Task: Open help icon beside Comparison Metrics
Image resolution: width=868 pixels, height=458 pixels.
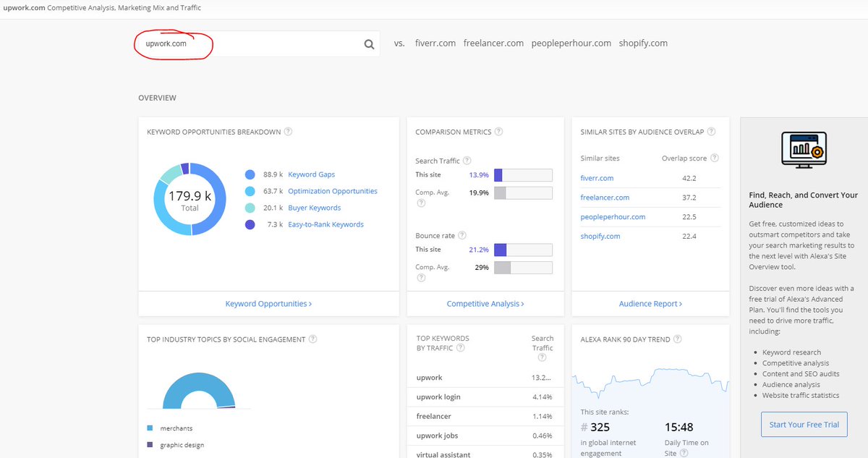Action: click(x=498, y=132)
